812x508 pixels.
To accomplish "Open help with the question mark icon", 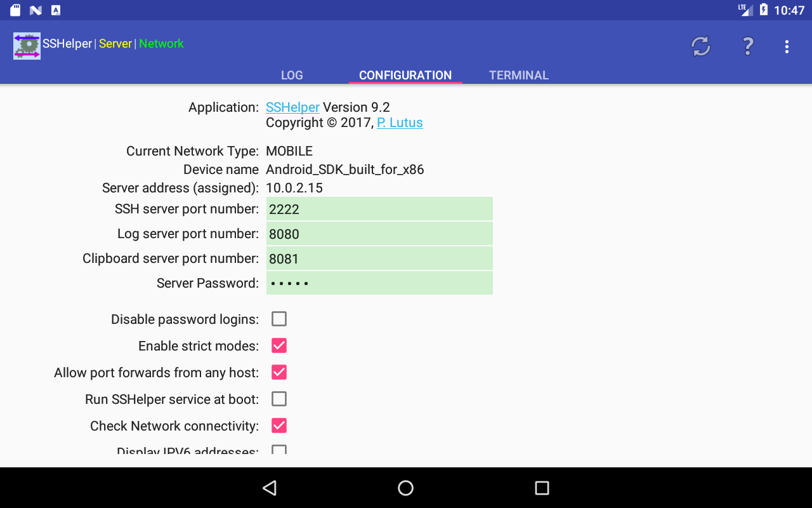I will point(748,46).
